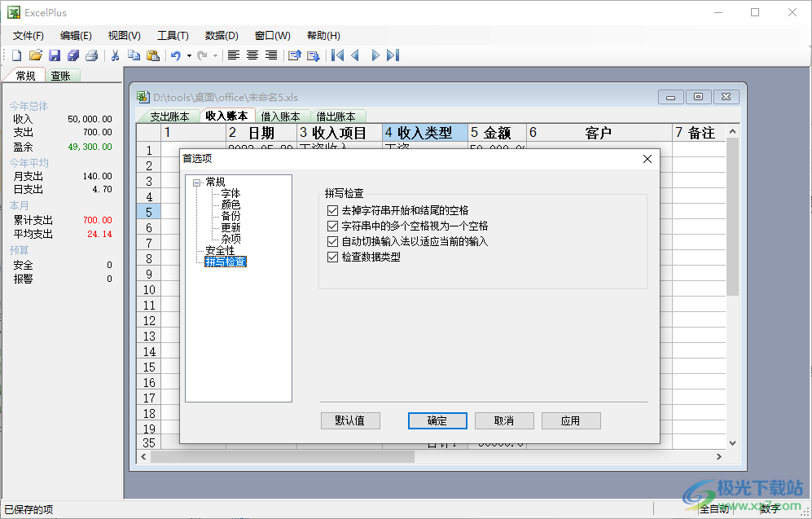Click the Undo arrow icon

pos(176,55)
